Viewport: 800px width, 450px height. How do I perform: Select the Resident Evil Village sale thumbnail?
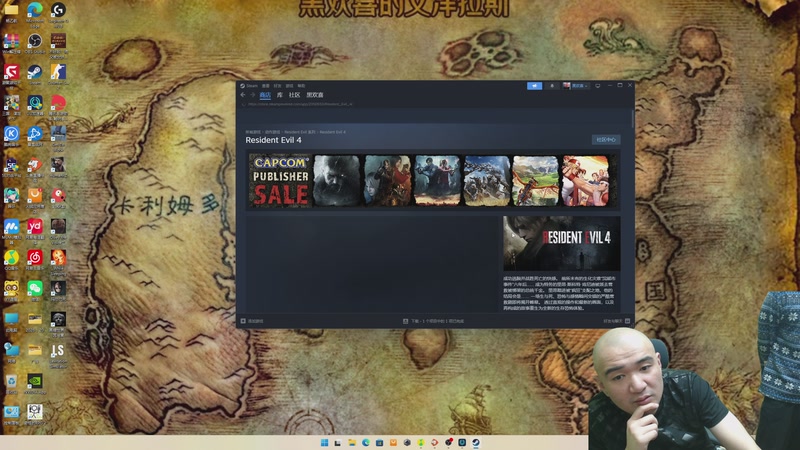(x=337, y=181)
